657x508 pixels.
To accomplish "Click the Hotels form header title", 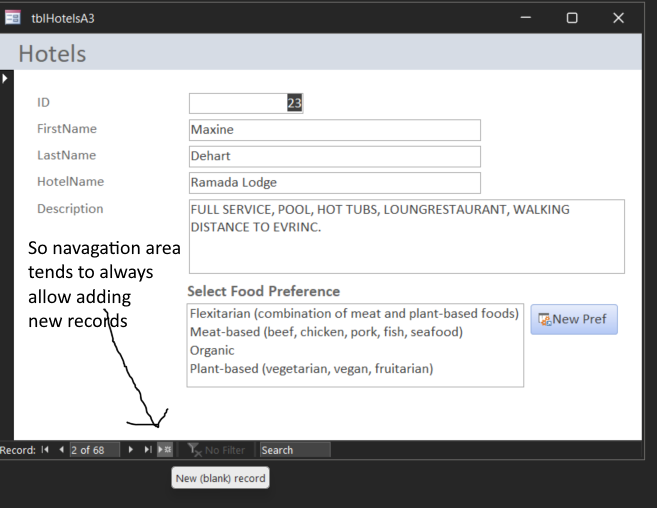I will point(52,54).
